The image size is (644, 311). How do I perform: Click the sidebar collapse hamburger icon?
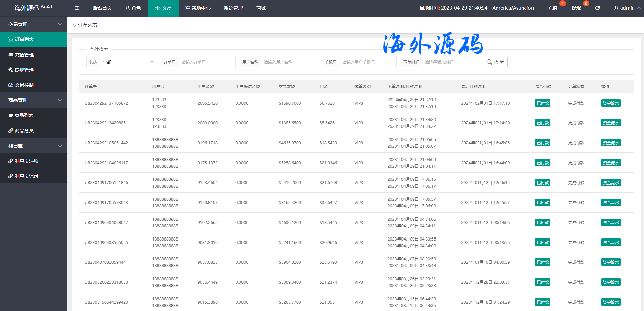click(77, 8)
